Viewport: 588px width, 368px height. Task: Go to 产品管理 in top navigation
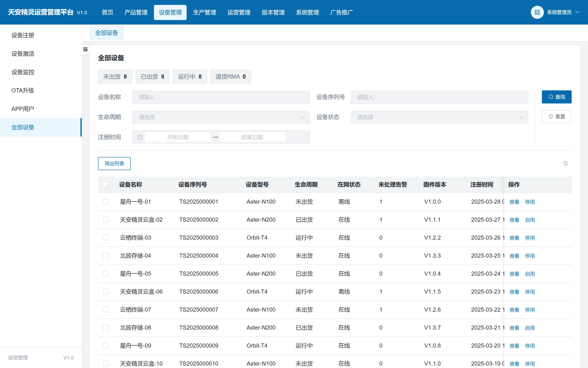(x=136, y=12)
